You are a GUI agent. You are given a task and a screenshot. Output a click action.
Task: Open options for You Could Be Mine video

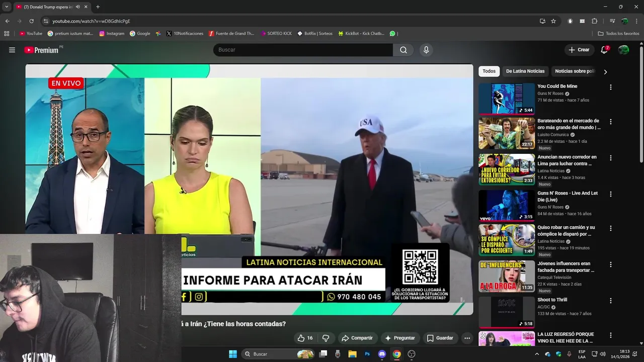tap(611, 87)
